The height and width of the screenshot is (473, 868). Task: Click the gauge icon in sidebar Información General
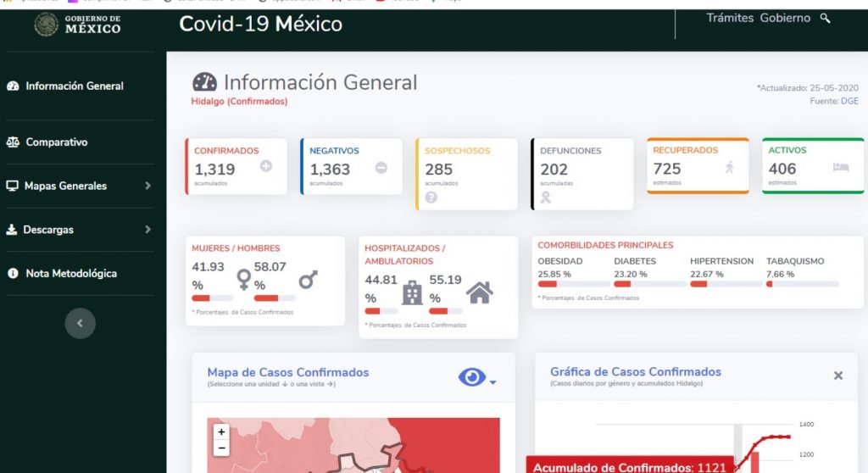tap(13, 86)
